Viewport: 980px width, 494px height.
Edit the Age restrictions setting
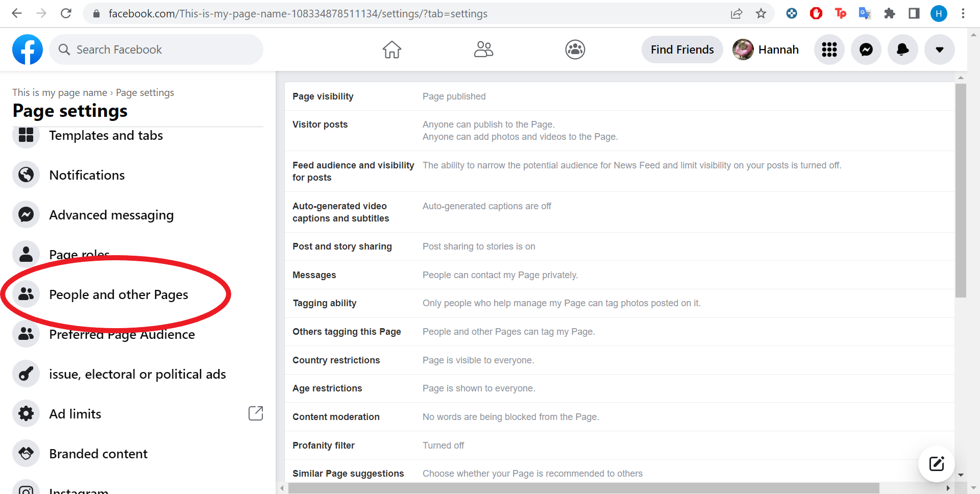tap(619, 388)
